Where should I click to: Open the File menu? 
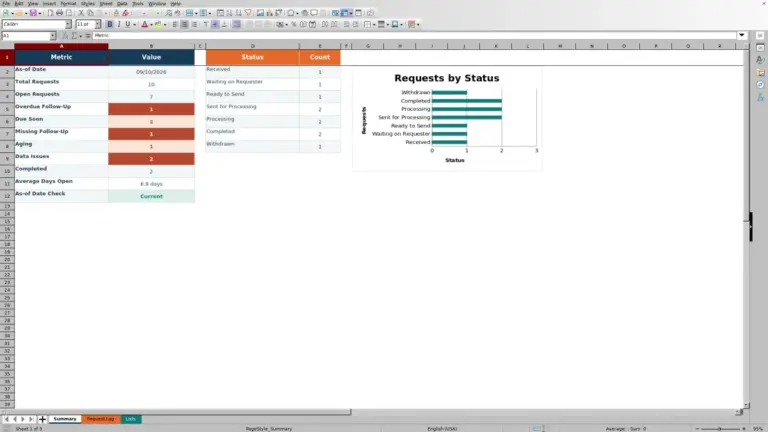click(x=6, y=3)
